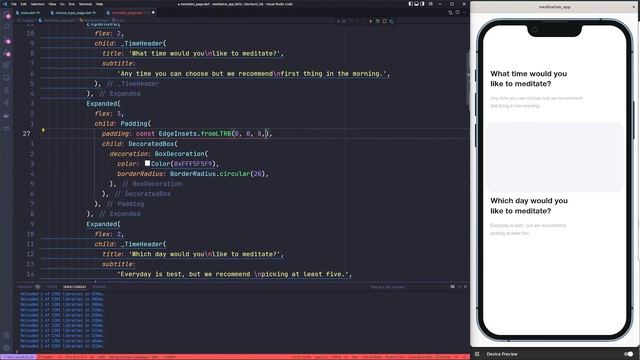This screenshot has width=640, height=360.
Task: Click the 'BoxDecoration(' code text
Action: coord(181,153)
